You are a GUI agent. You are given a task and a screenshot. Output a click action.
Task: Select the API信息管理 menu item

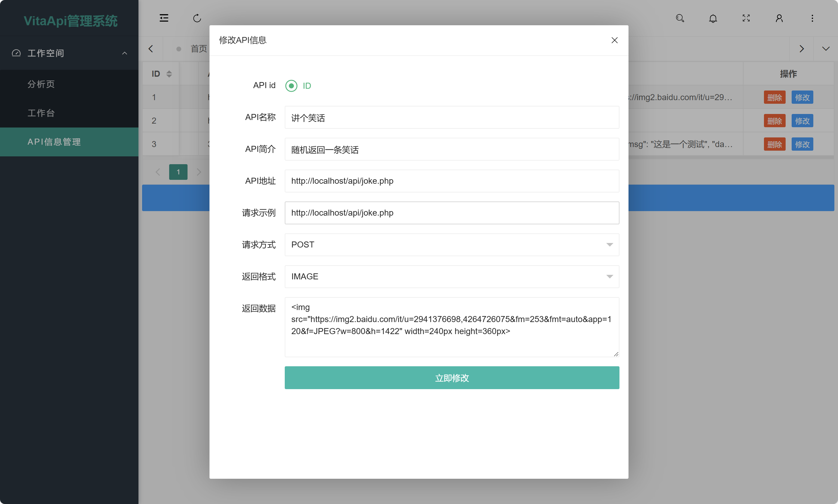[69, 142]
